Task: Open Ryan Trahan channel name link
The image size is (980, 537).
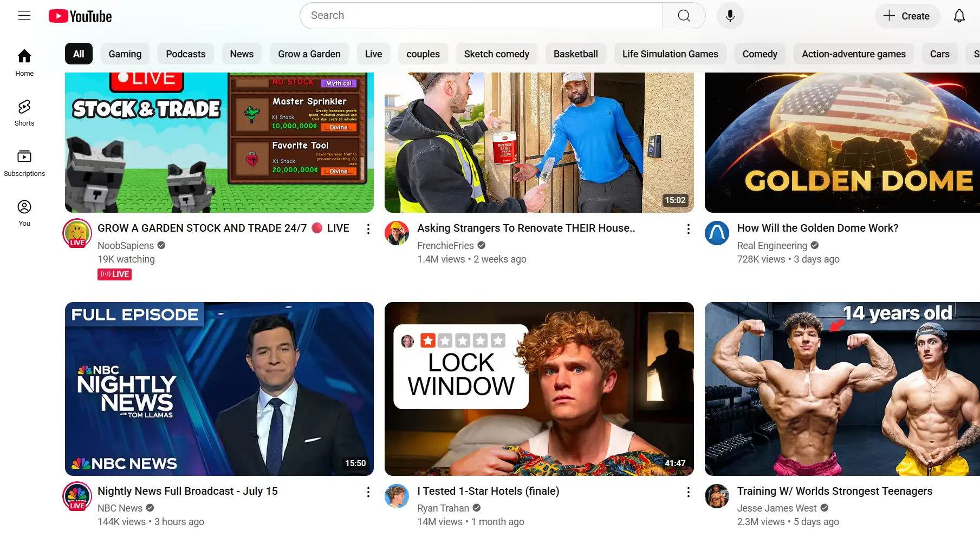Action: click(x=443, y=508)
